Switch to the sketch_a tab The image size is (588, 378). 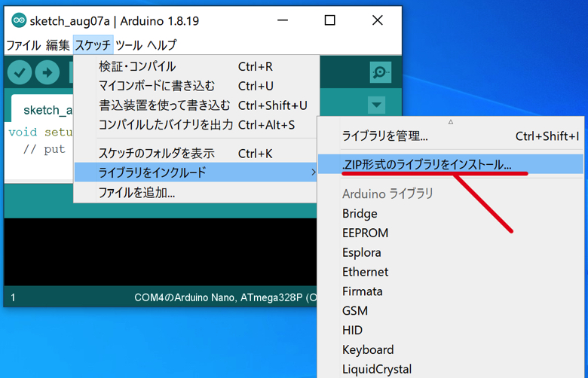click(42, 108)
